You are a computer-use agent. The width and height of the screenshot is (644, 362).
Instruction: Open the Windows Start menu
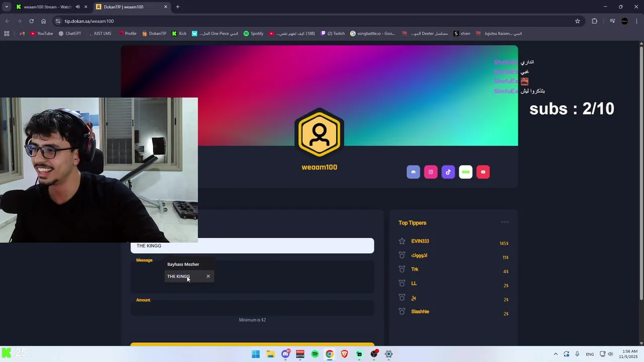pos(256,354)
